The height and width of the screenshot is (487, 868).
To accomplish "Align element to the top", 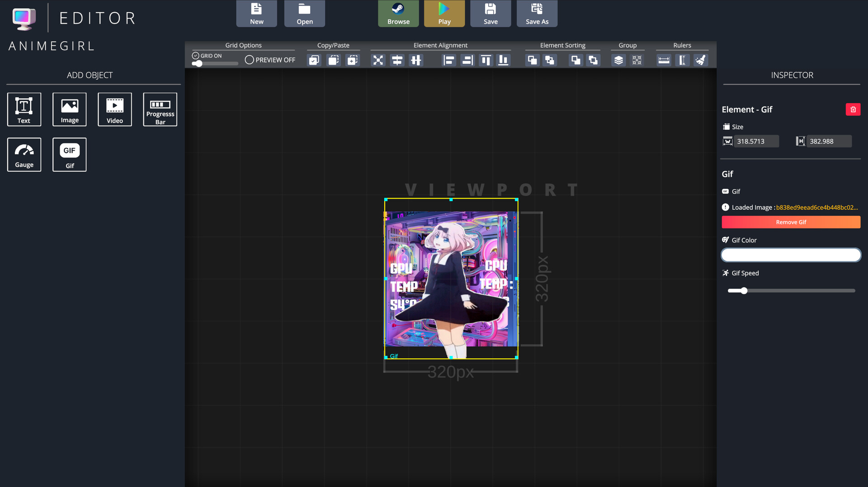I will point(486,60).
